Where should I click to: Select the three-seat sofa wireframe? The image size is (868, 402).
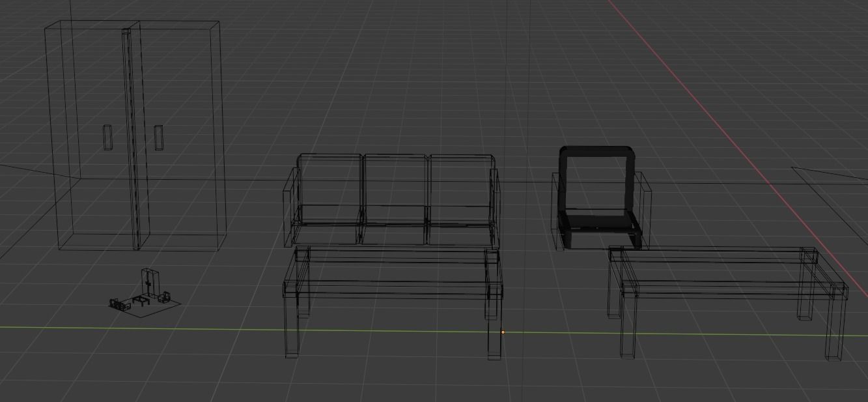click(392, 200)
